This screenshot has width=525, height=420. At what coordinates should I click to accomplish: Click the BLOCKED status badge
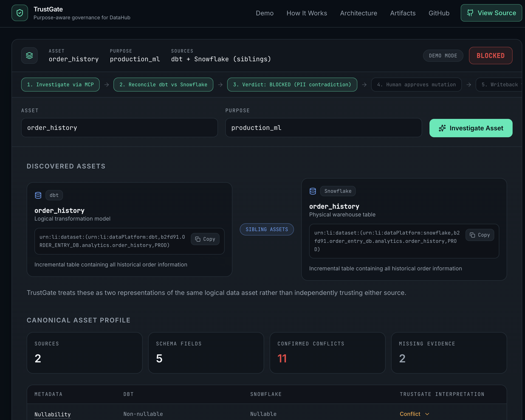pyautogui.click(x=490, y=56)
